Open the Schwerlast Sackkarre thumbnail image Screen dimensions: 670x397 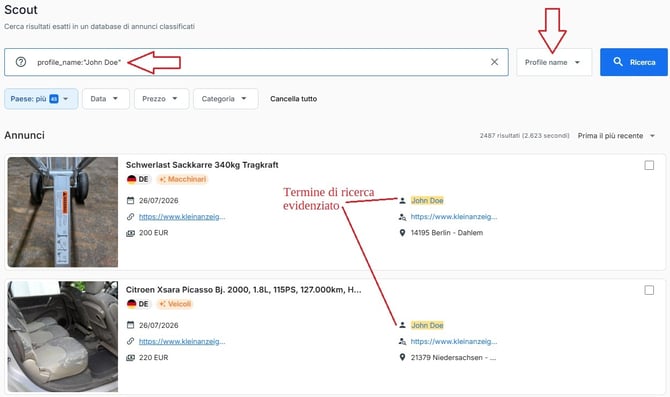[x=63, y=212]
